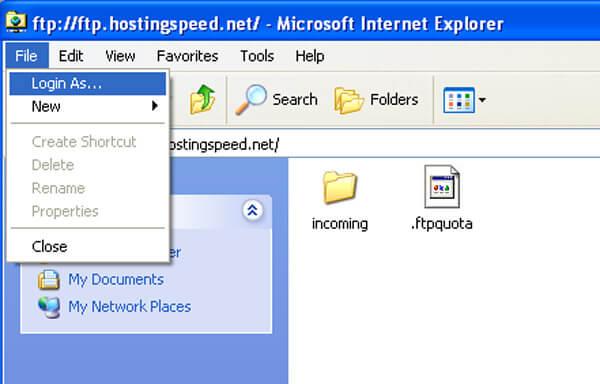Open the Favorites menu

click(x=187, y=56)
